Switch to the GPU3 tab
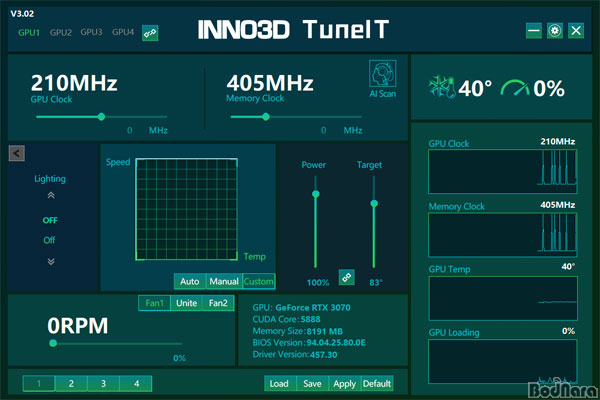Viewport: 600px width, 400px height. pyautogui.click(x=91, y=32)
